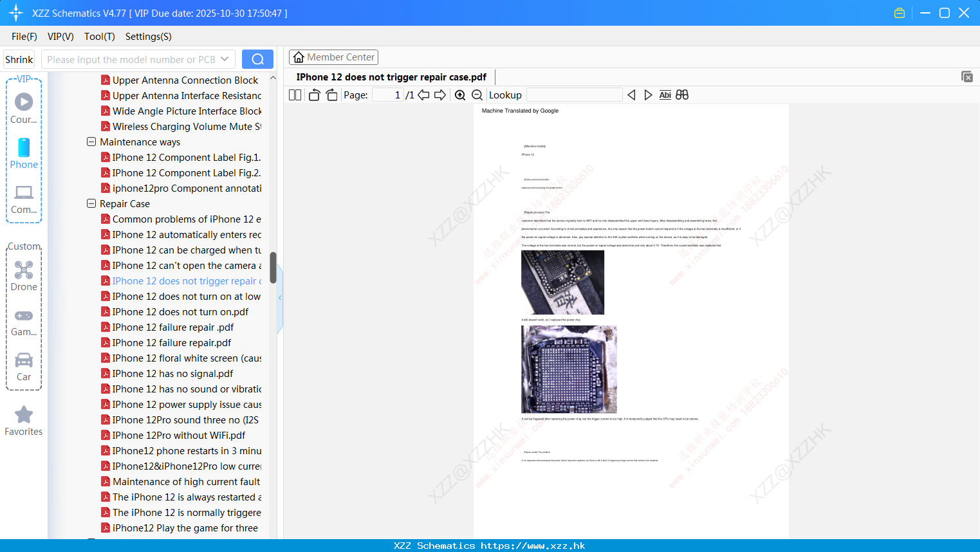Open model number dropdown arrow
980x552 pixels.
click(225, 59)
